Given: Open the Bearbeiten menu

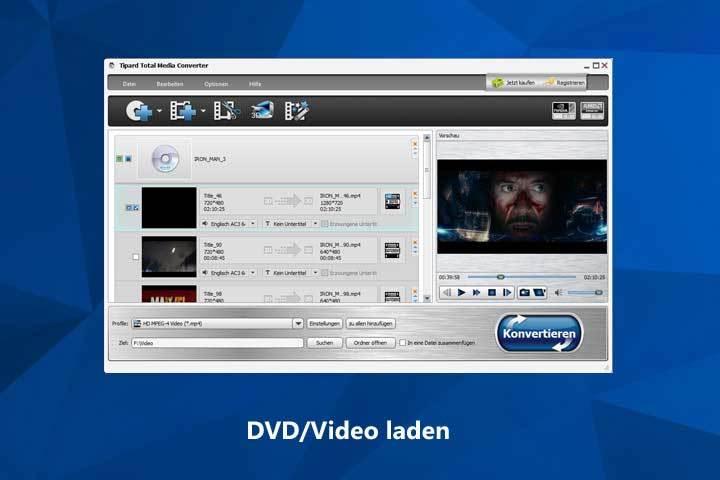Looking at the screenshot, I should (170, 84).
